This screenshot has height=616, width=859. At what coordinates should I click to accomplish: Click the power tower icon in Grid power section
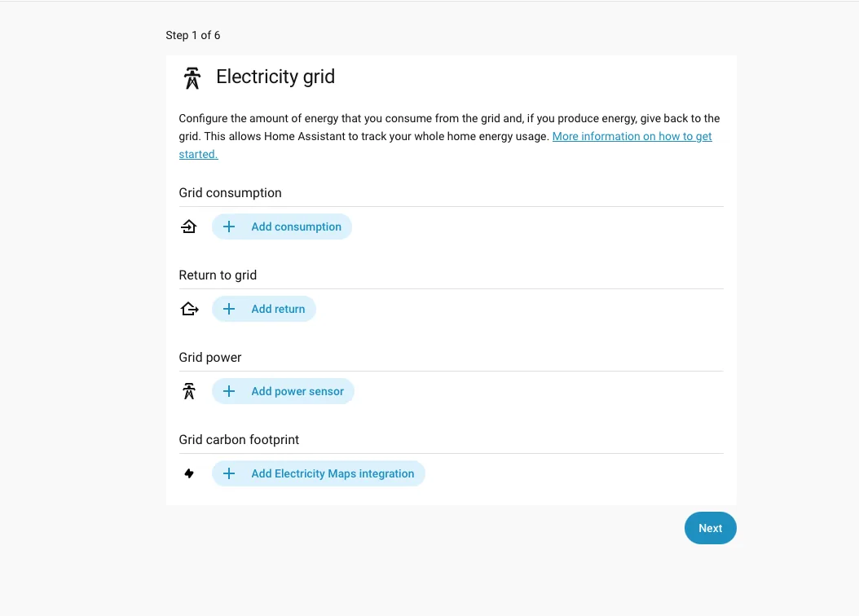tap(189, 391)
